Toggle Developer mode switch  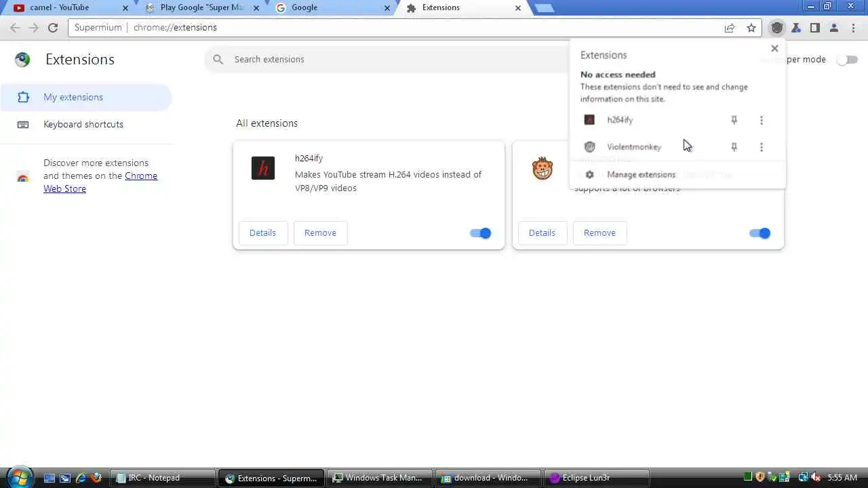pos(847,60)
